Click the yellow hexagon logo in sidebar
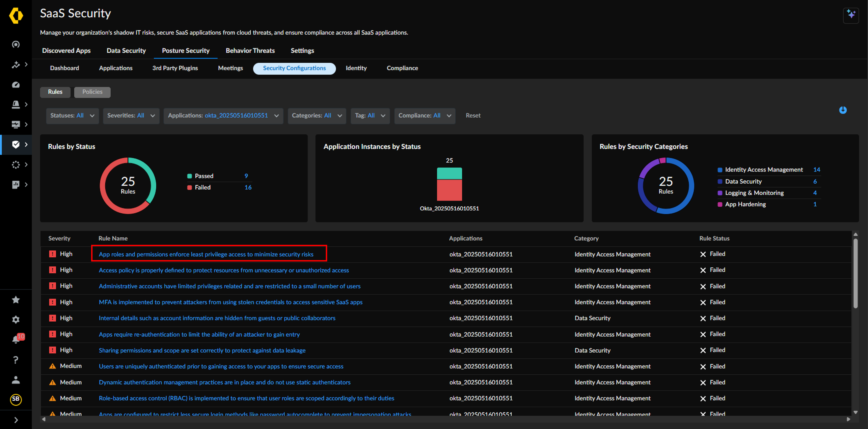Screen dimensions: 868x429 [16, 15]
